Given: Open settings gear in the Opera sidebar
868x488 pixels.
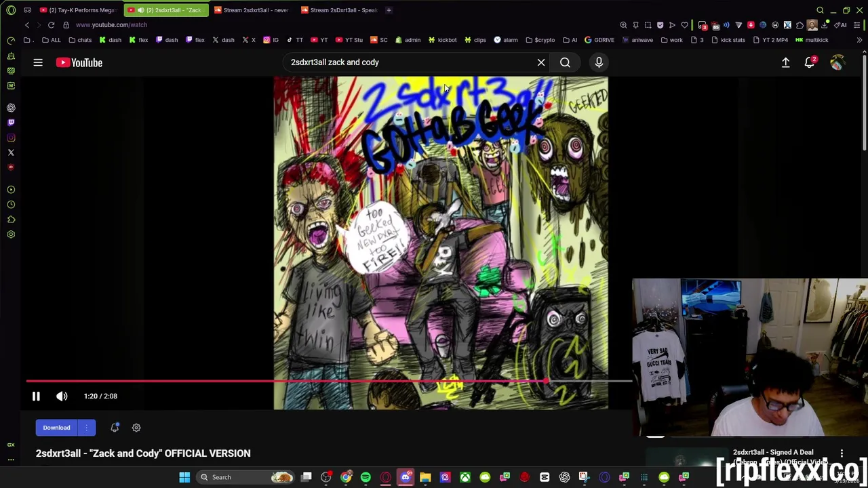Looking at the screenshot, I should click(11, 235).
